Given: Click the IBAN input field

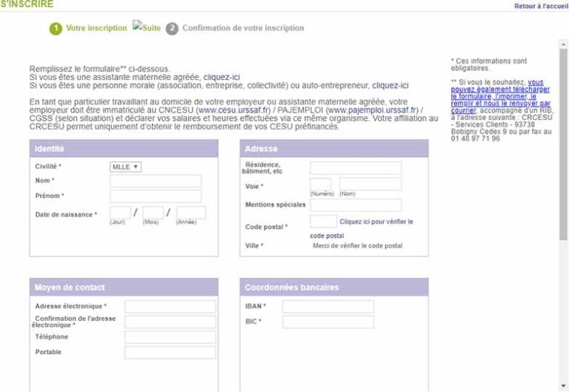Looking at the screenshot, I should coord(328,306).
